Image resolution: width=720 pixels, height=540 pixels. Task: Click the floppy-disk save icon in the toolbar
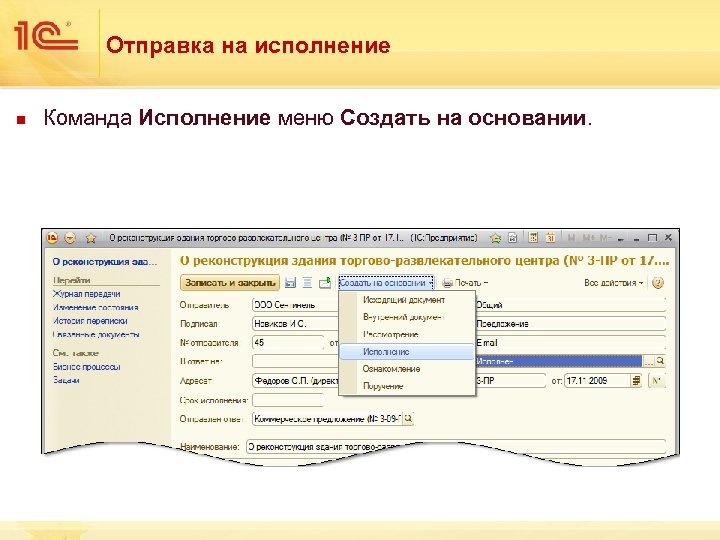tap(290, 283)
